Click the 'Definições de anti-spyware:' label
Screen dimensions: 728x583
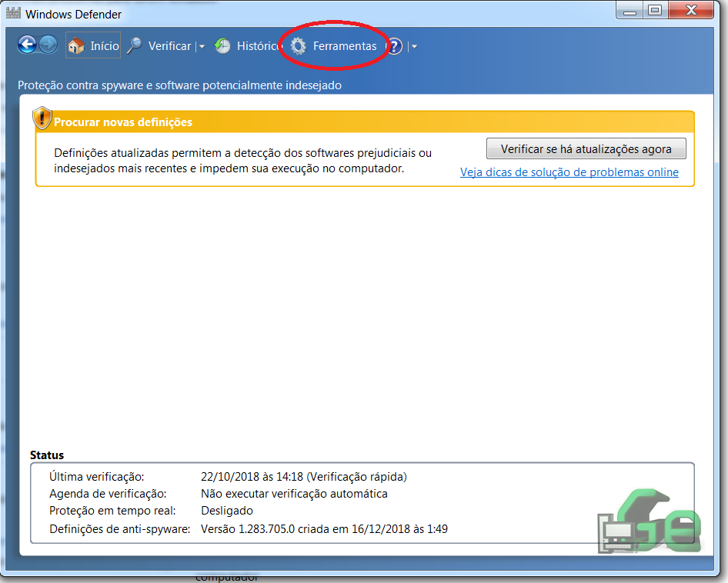click(x=120, y=528)
